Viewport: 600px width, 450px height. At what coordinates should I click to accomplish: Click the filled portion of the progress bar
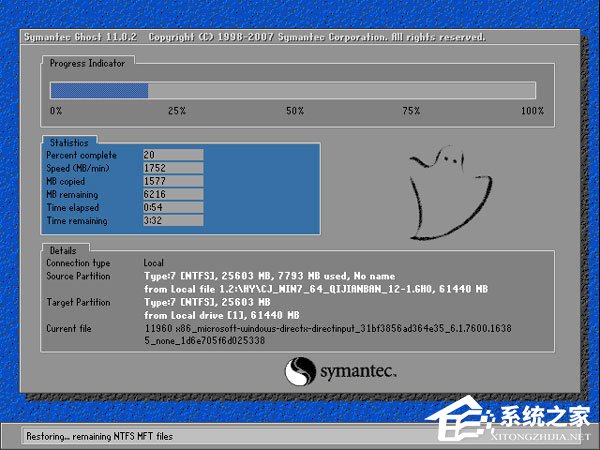pyautogui.click(x=100, y=90)
